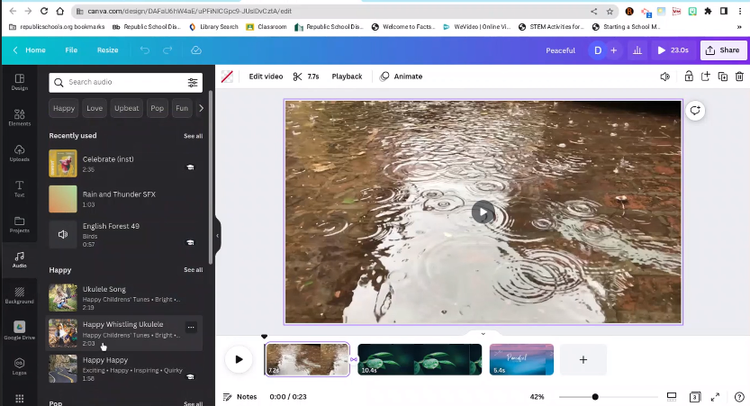Open the Background sidebar panel
The image size is (750, 406).
tap(19, 295)
